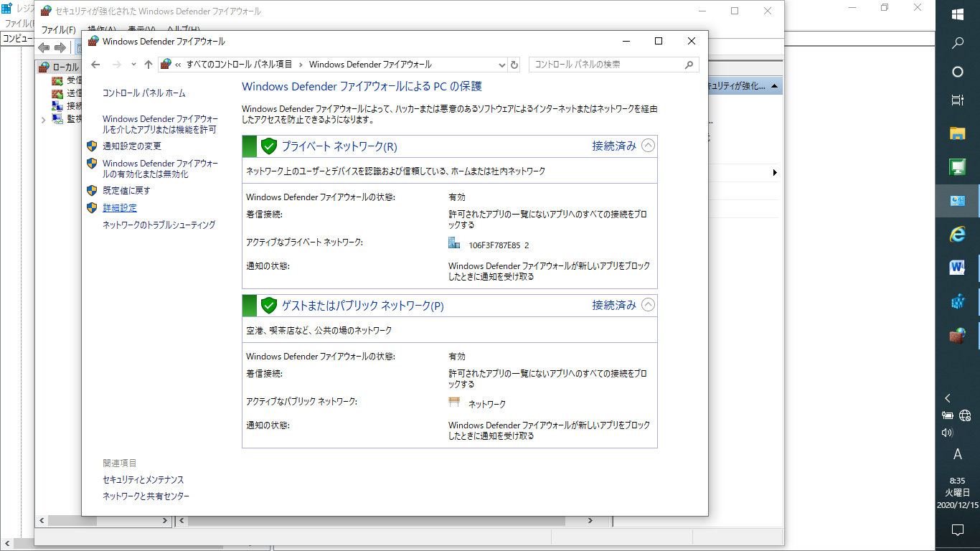Open Cortana circle on the taskbar
980x551 pixels.
(x=958, y=72)
